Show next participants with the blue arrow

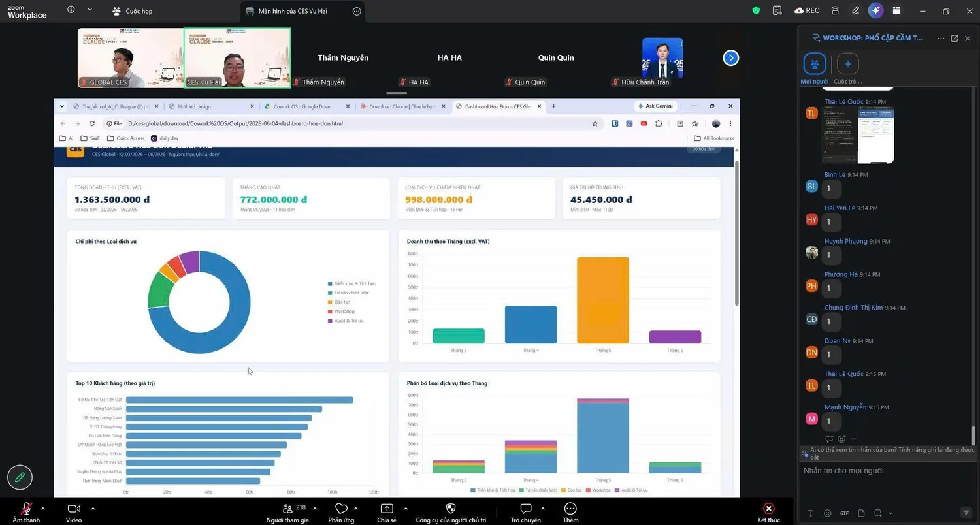click(731, 58)
